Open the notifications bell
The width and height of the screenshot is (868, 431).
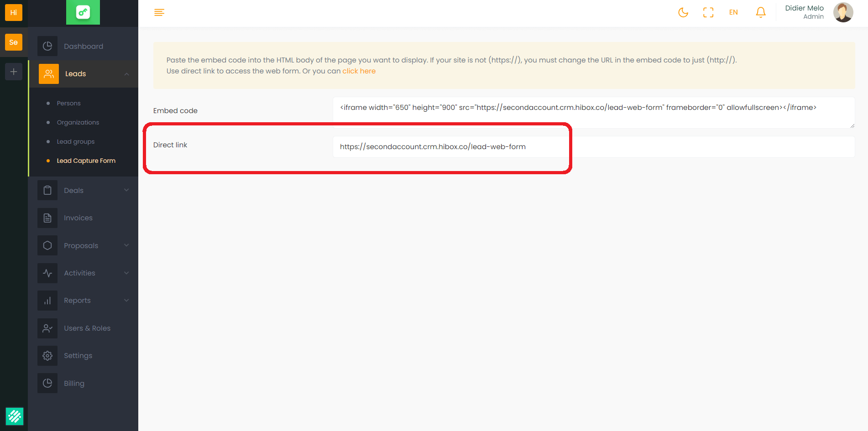760,12
